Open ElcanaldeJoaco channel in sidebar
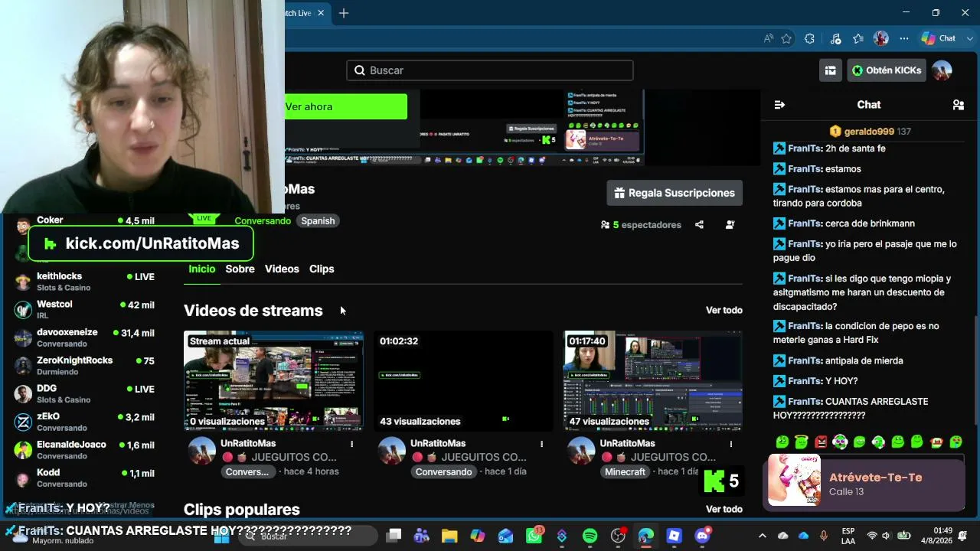Viewport: 980px width, 551px height. (85, 450)
